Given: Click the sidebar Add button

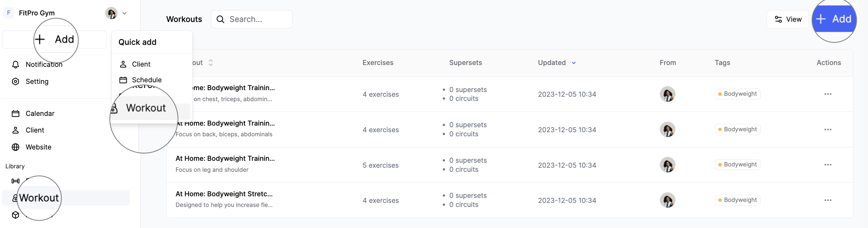Looking at the screenshot, I should [55, 40].
